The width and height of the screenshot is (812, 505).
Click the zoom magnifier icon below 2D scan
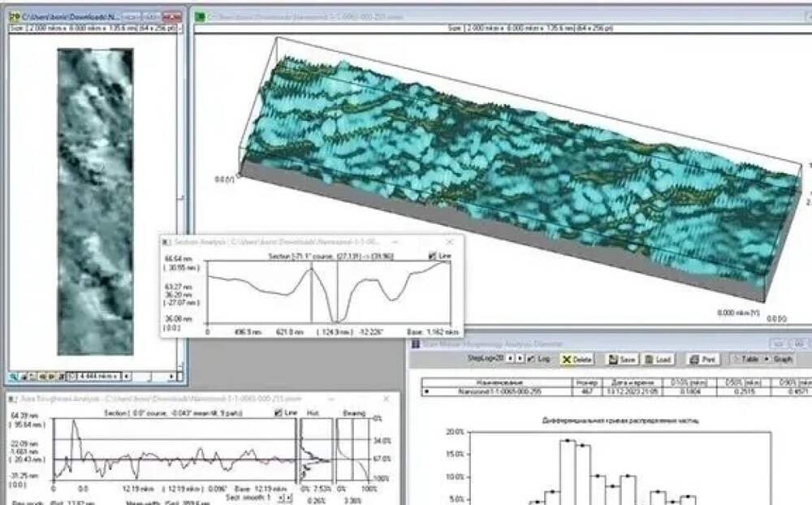pos(13,377)
